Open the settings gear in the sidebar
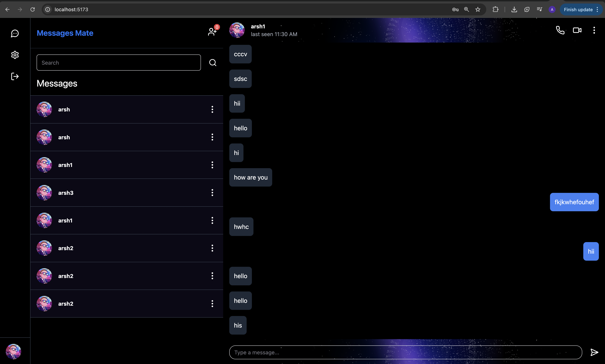This screenshot has height=364, width=605. (15, 55)
